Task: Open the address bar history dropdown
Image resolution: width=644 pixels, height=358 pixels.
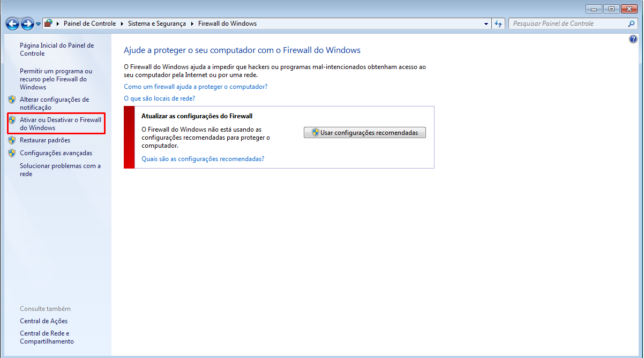Action: coord(486,24)
